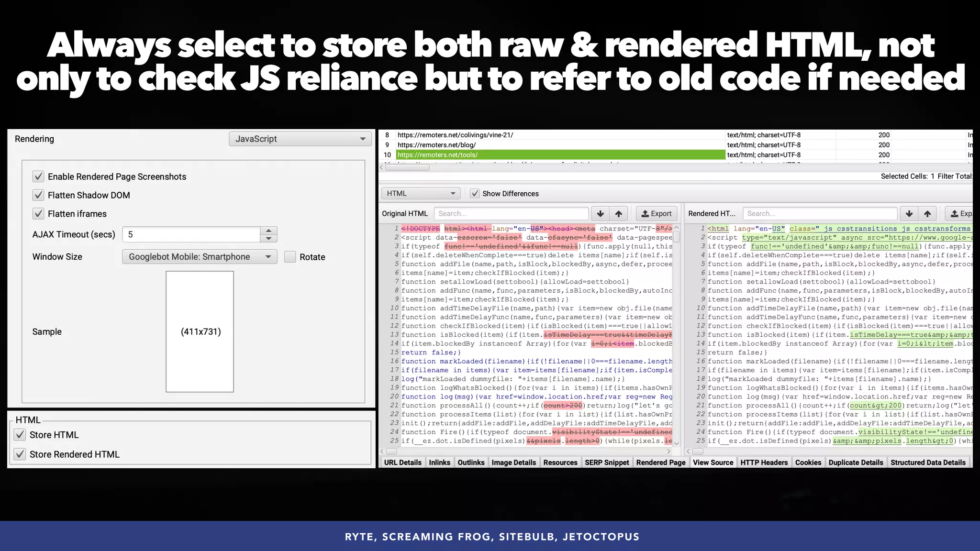Toggle the Store HTML checkbox
980x551 pixels.
[x=20, y=435]
